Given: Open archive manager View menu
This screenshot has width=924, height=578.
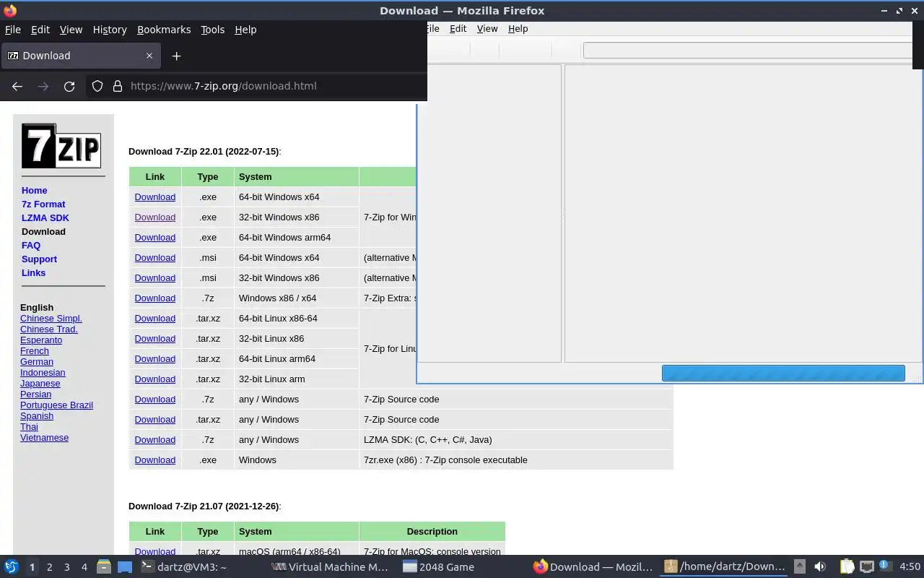Looking at the screenshot, I should click(x=487, y=29).
